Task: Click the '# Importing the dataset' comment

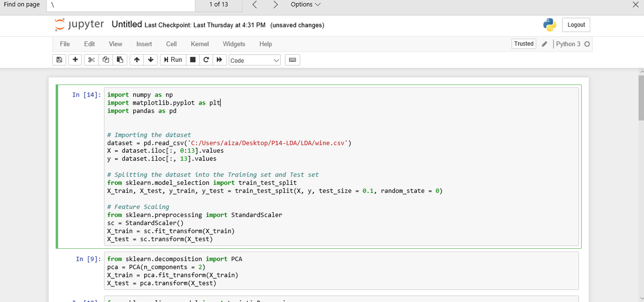Action: coord(149,135)
